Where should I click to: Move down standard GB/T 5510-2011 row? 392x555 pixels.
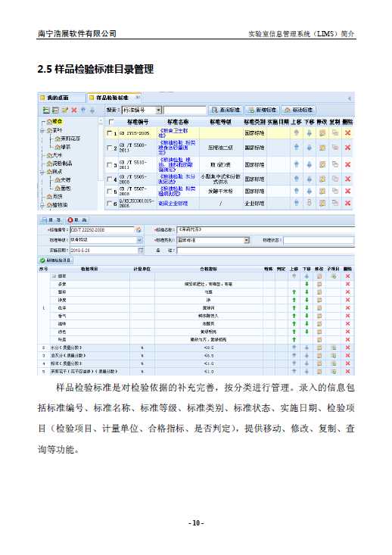click(310, 164)
